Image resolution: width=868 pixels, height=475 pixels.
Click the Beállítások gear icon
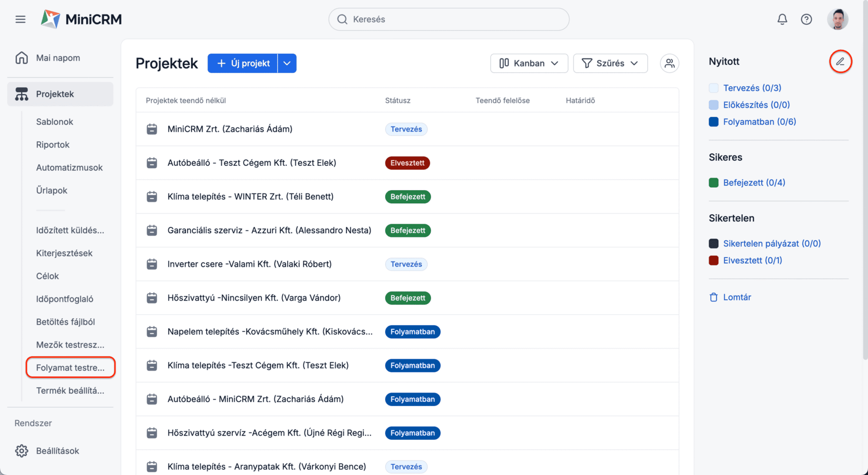pos(21,451)
